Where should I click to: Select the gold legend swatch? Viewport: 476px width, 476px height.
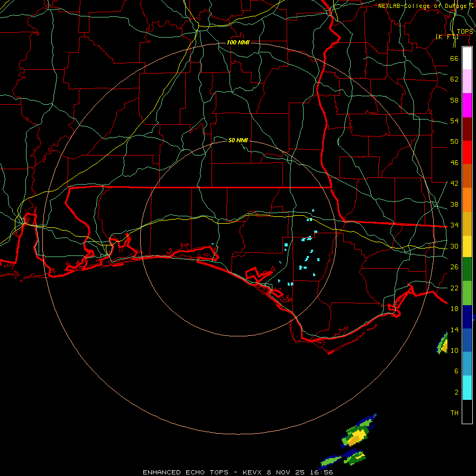467,224
